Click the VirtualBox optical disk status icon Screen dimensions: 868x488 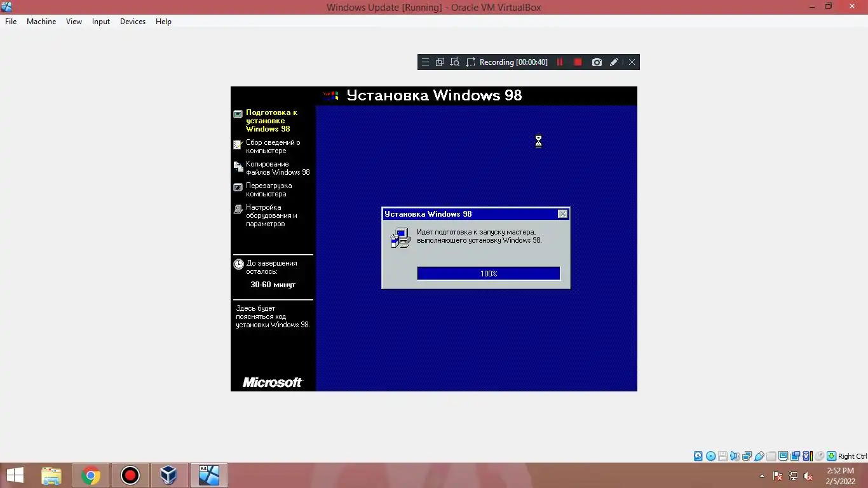click(710, 456)
